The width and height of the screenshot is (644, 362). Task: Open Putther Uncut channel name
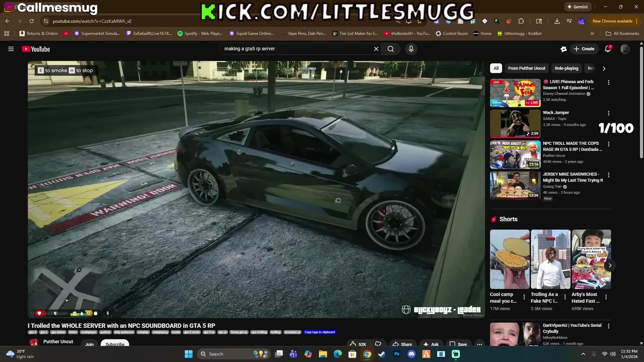pos(58,342)
